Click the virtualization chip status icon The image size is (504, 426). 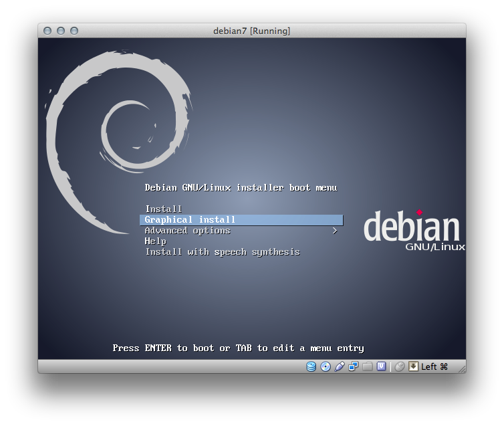(381, 366)
